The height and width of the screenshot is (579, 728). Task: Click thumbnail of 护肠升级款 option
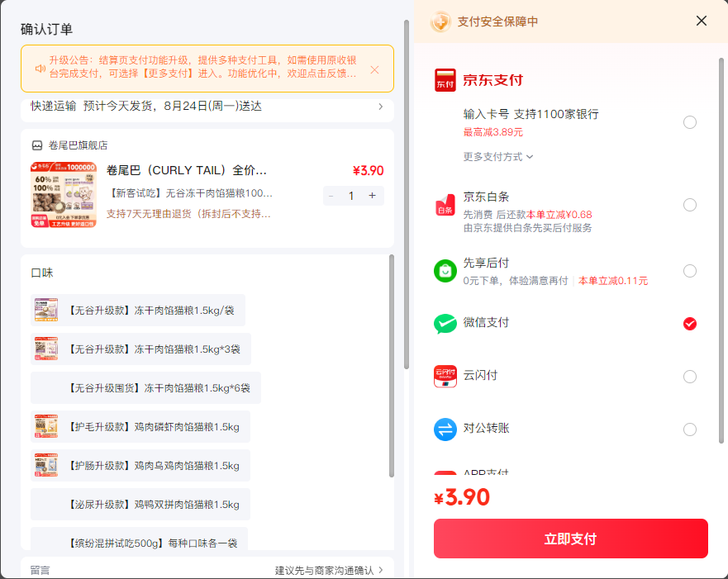(46, 465)
